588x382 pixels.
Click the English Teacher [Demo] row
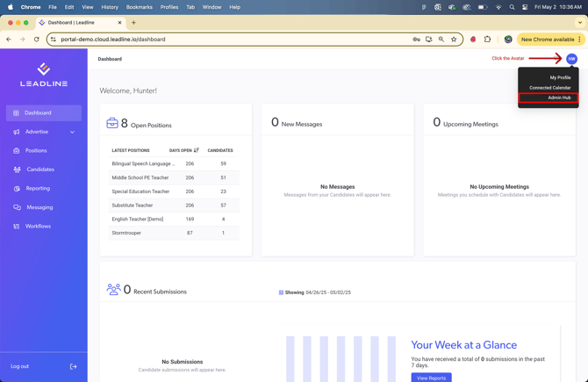coord(174,220)
